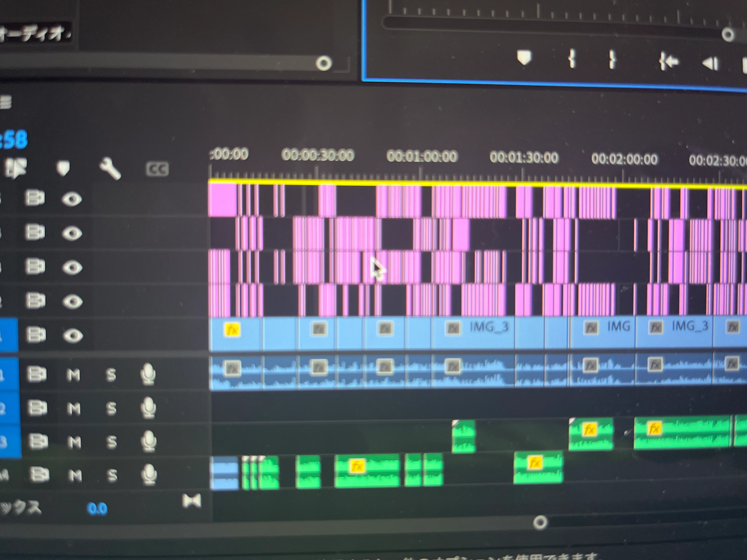Screen dimensions: 747x560
Task: Toggle eye for the IMG_3 clip track
Action: tap(73, 335)
